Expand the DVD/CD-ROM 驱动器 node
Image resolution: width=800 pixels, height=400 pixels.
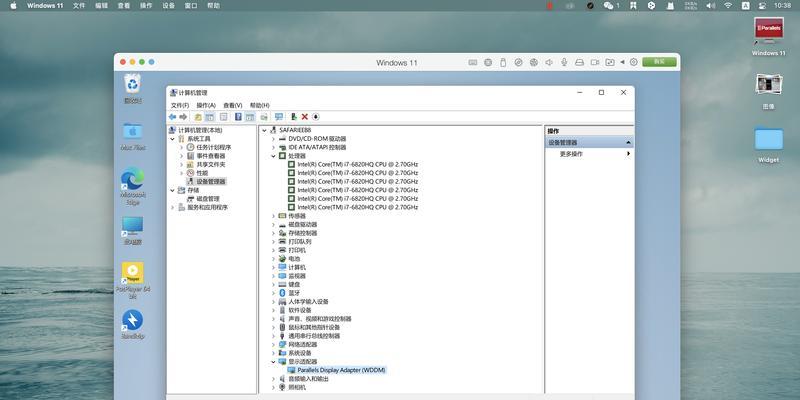[x=273, y=139]
